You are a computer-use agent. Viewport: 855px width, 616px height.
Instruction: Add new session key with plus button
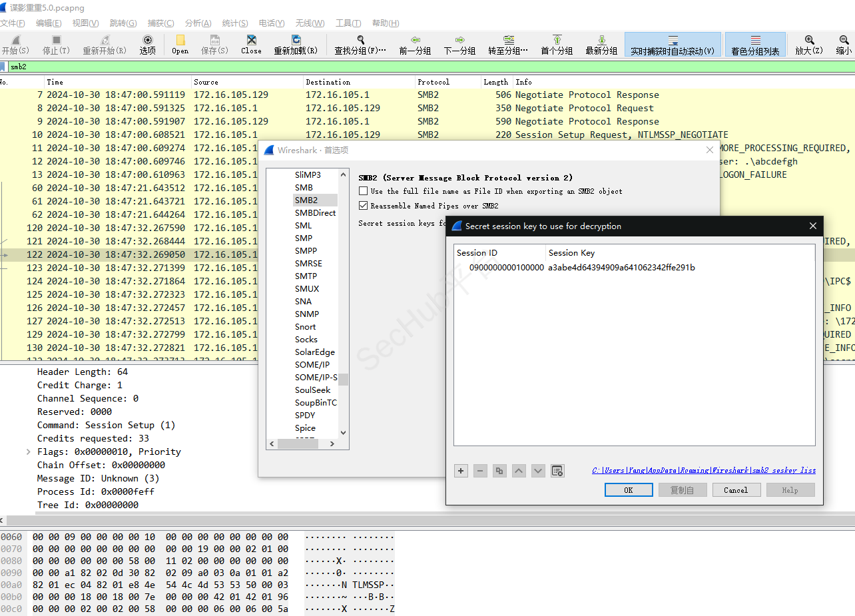[x=461, y=471]
